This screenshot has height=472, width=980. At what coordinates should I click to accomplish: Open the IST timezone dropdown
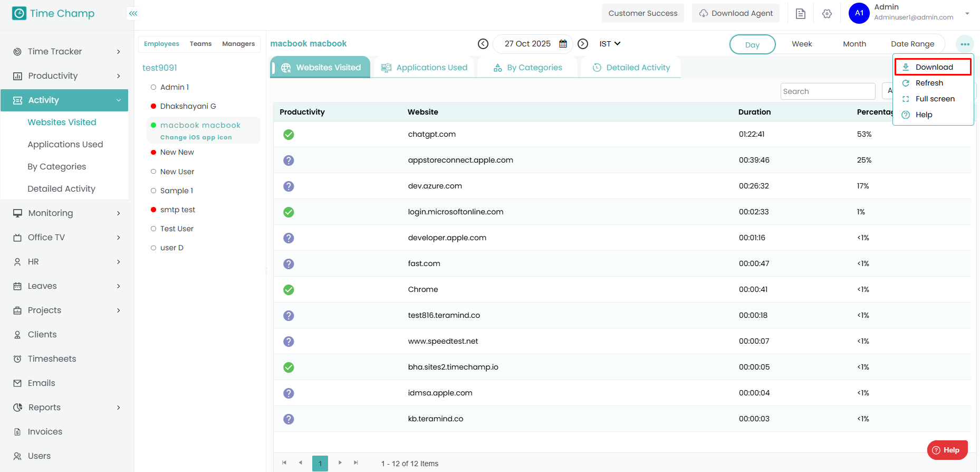[610, 44]
